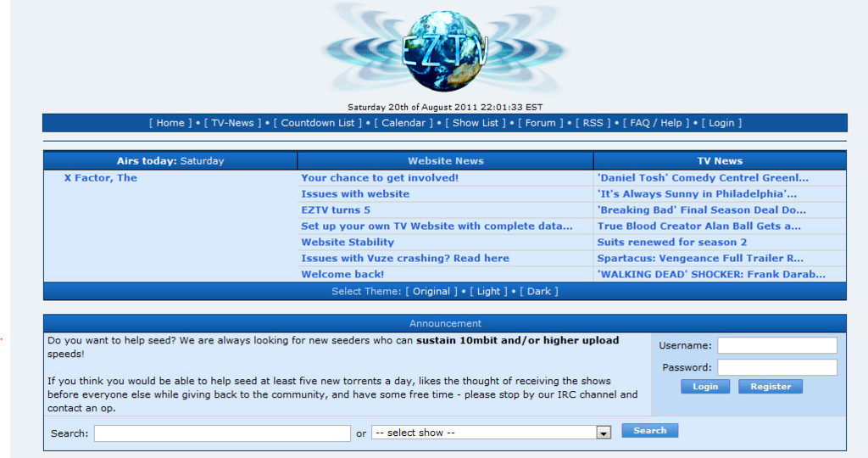
Task: Switch to the Light theme
Action: 488,291
